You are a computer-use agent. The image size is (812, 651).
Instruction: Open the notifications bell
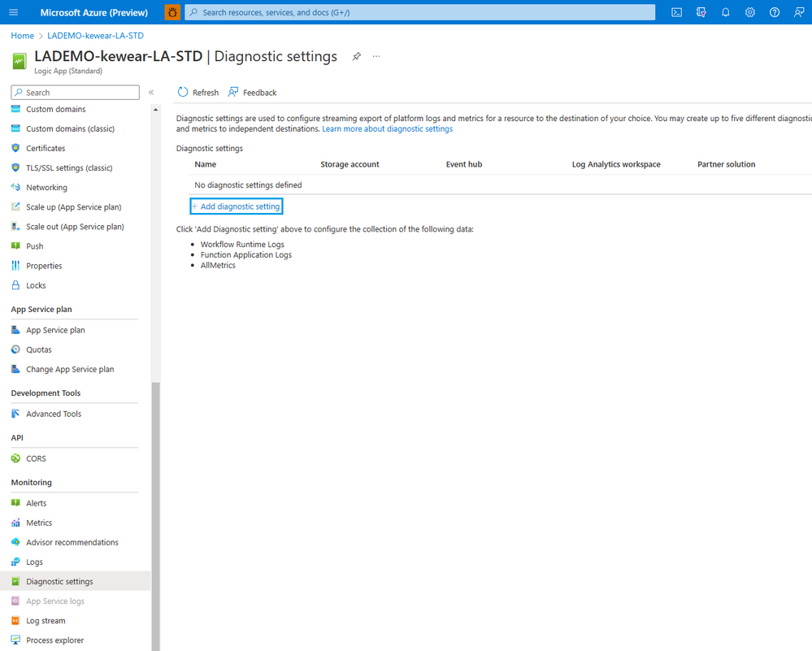pos(726,12)
